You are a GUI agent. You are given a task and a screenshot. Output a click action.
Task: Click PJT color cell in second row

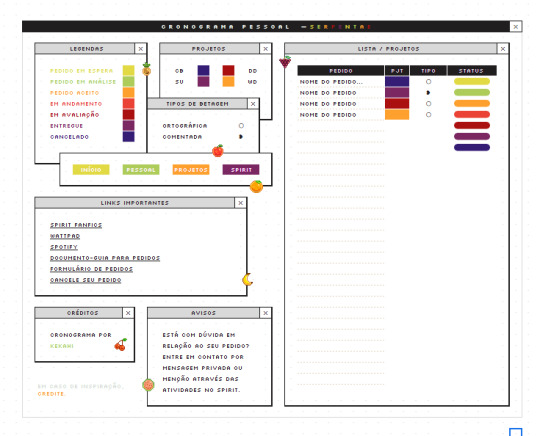(397, 93)
